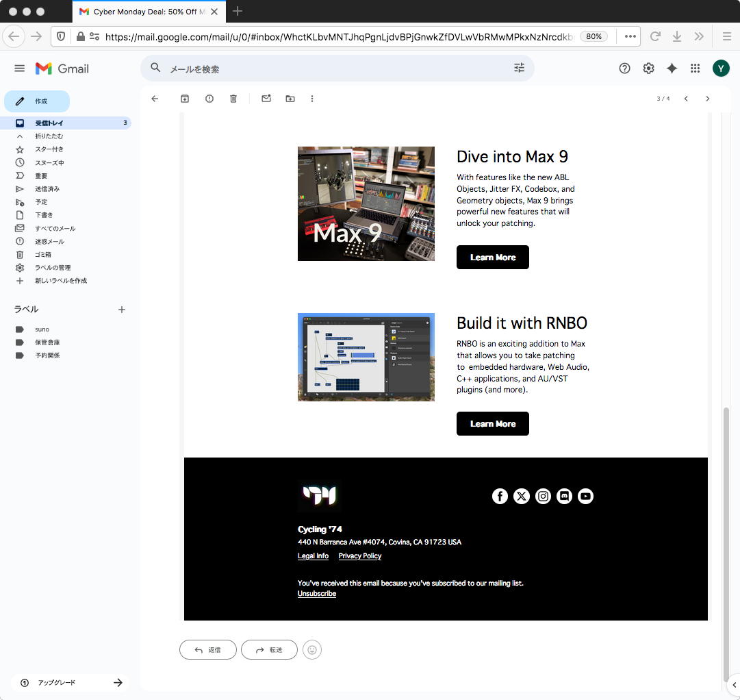Open the Firefox application menu
This screenshot has width=740, height=700.
point(727,36)
